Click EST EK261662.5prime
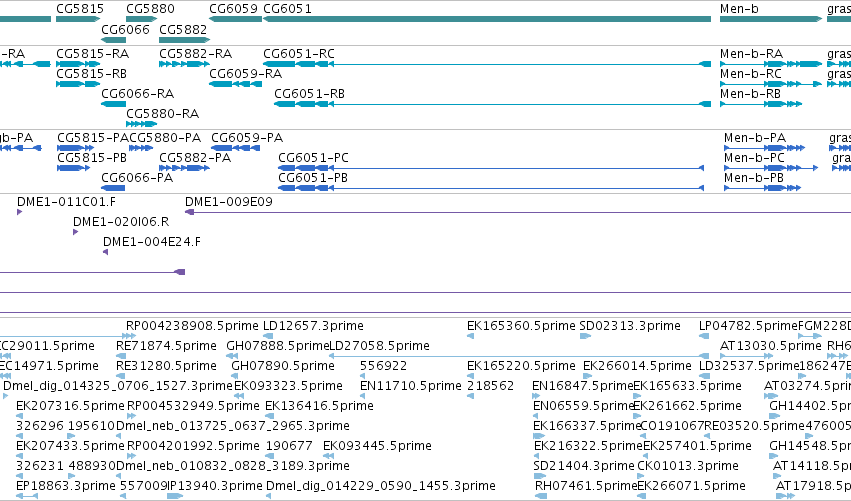Viewport: 851px width, 501px height. tap(687, 406)
